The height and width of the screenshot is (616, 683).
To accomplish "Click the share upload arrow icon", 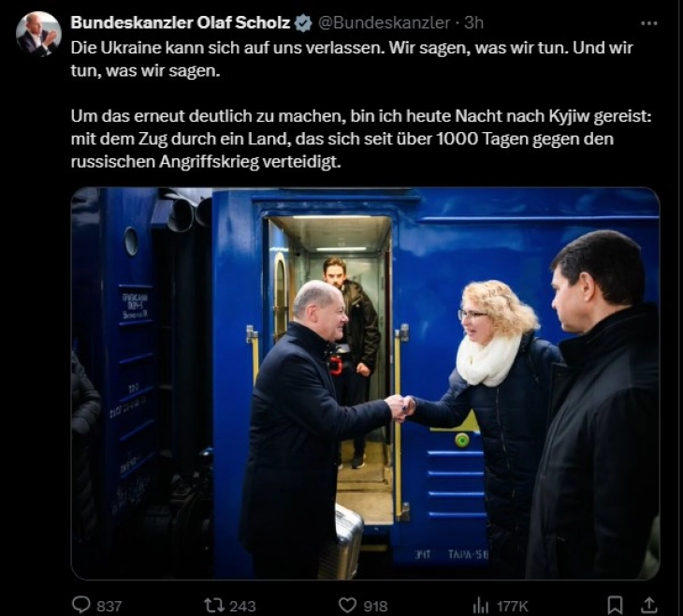I will pos(649,605).
